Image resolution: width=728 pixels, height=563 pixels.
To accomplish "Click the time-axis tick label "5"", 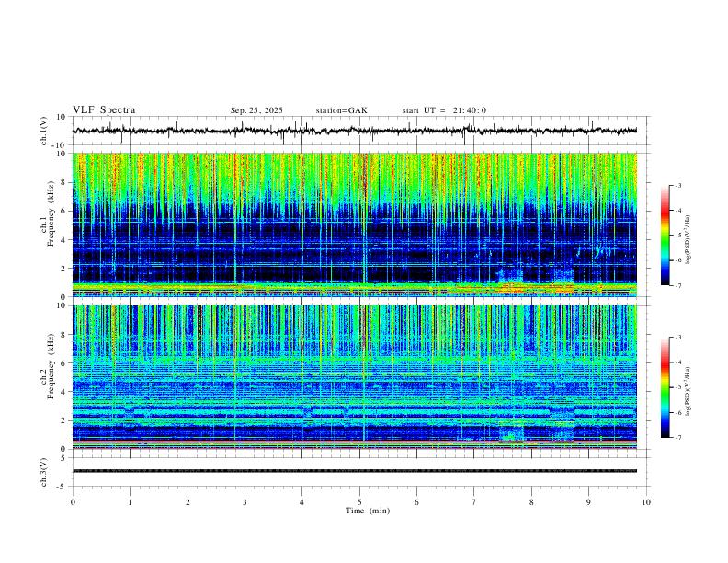I will click(x=359, y=502).
